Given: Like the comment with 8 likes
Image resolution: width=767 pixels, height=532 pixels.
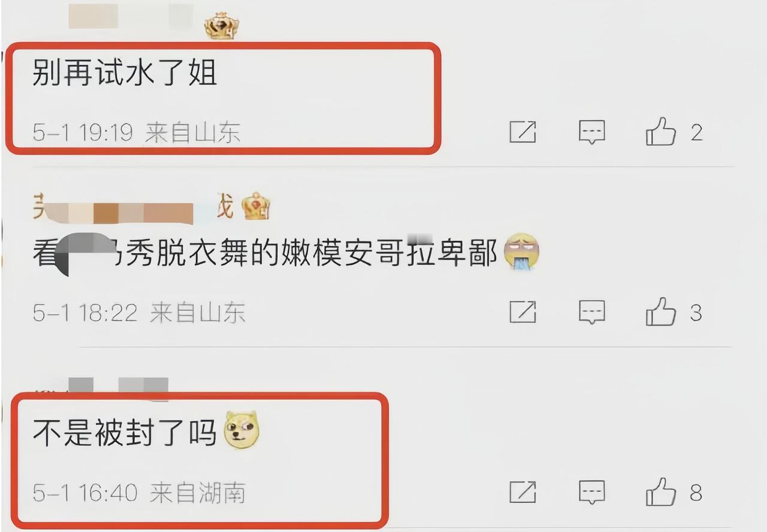Looking at the screenshot, I should click(661, 492).
